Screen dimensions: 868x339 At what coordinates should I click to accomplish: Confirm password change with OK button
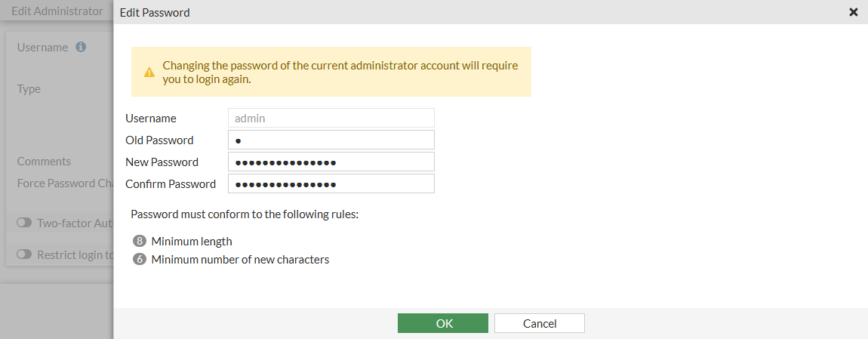point(443,323)
